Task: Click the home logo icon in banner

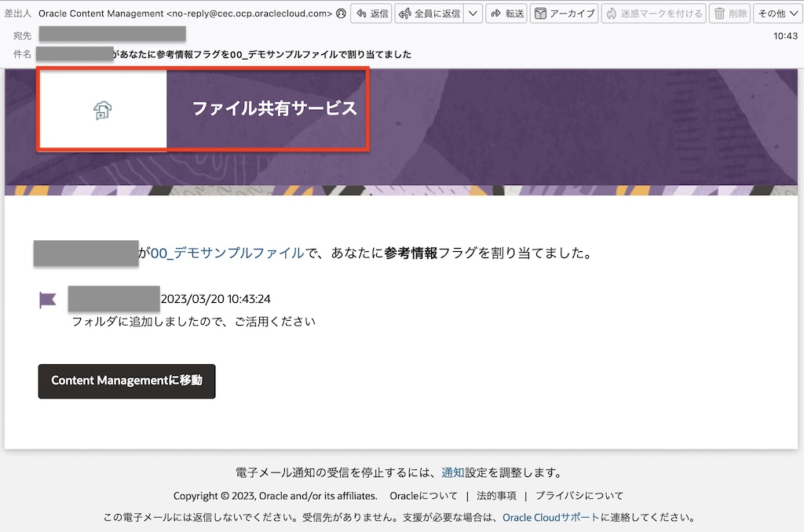Action: pyautogui.click(x=102, y=110)
